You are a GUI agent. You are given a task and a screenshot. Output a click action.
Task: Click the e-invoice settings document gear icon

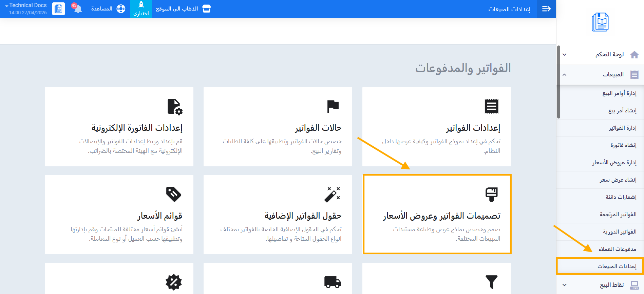(175, 107)
